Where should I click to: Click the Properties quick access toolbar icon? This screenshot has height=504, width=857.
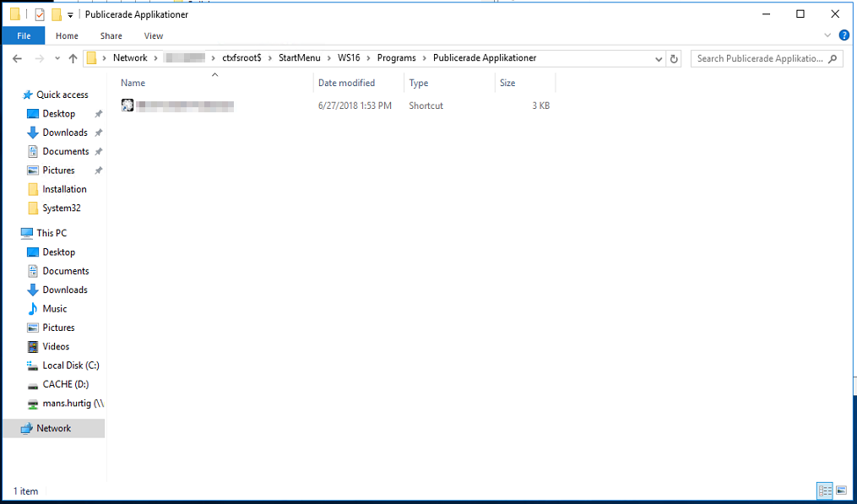coord(40,14)
